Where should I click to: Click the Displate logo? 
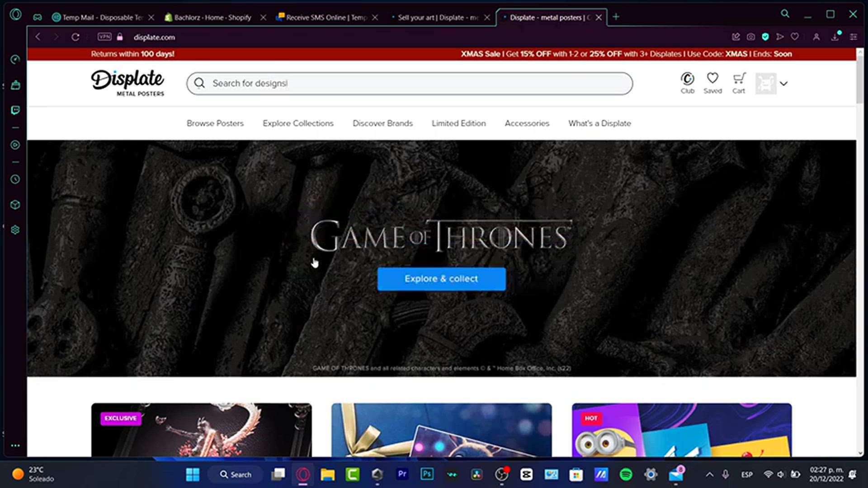coord(128,83)
